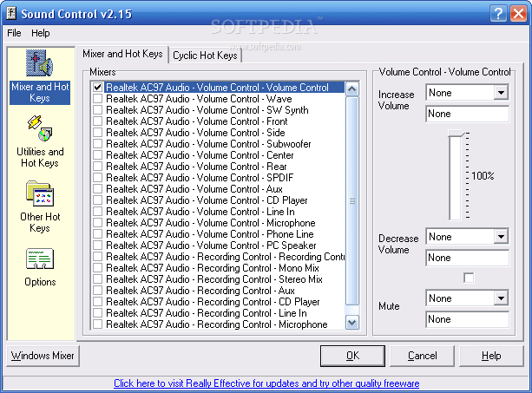Click the Help button at bottom right
Viewport: 532px width, 393px height.
[x=491, y=356]
